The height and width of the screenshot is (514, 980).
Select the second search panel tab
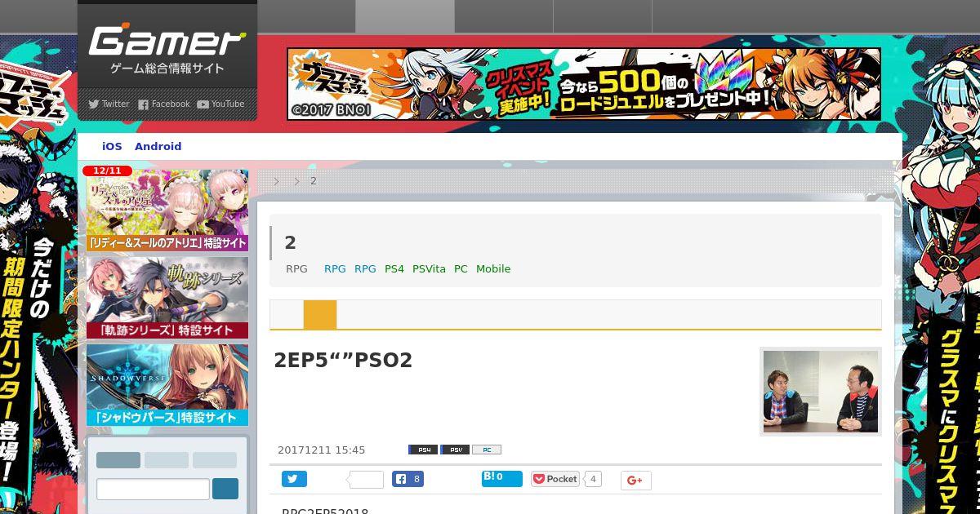[x=167, y=460]
